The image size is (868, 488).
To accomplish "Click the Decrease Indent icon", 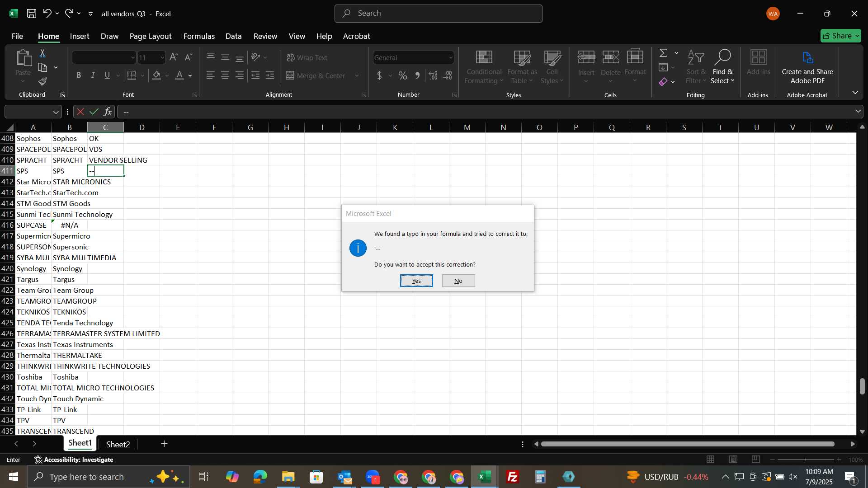I will tap(255, 75).
